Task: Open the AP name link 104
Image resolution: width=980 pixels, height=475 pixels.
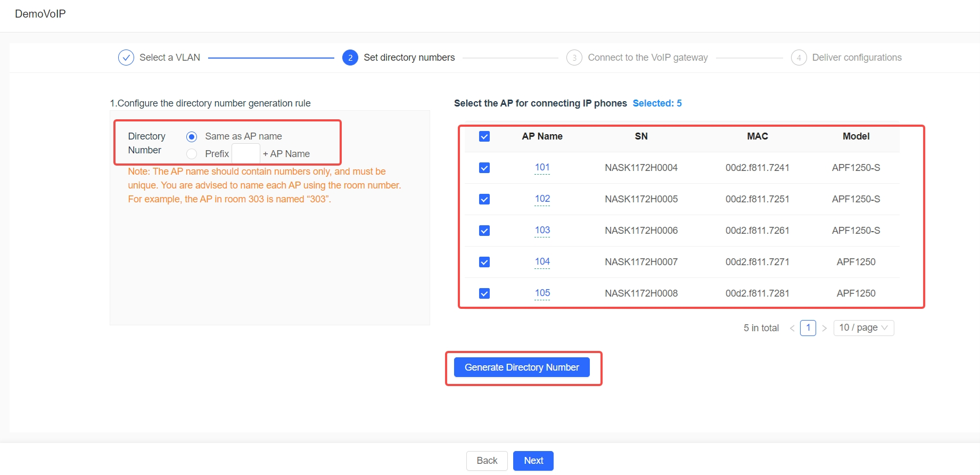Action: pyautogui.click(x=542, y=261)
